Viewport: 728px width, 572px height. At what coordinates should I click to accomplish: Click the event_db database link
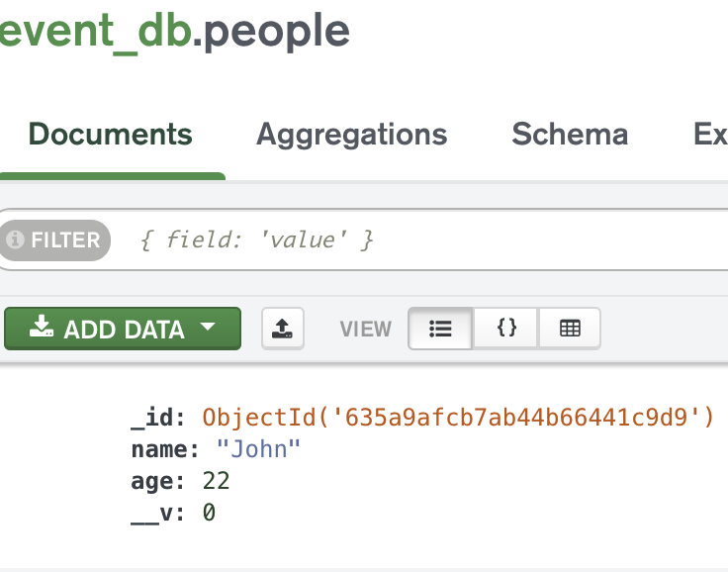(94, 32)
